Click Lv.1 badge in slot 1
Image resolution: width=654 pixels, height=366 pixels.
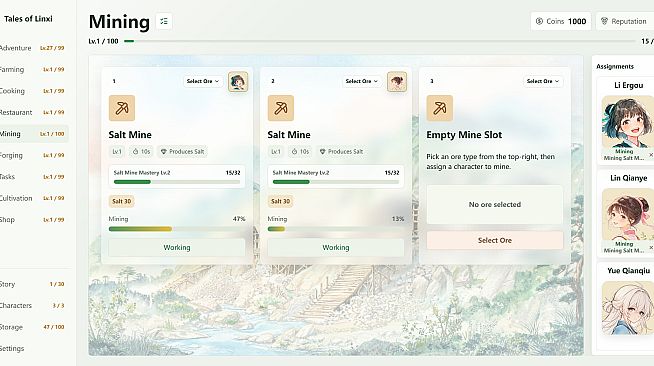[117, 152]
